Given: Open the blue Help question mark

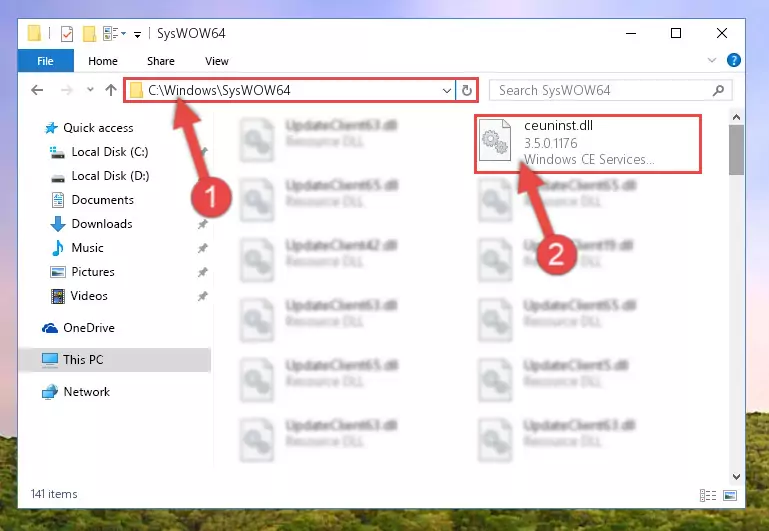Looking at the screenshot, I should click(x=734, y=60).
